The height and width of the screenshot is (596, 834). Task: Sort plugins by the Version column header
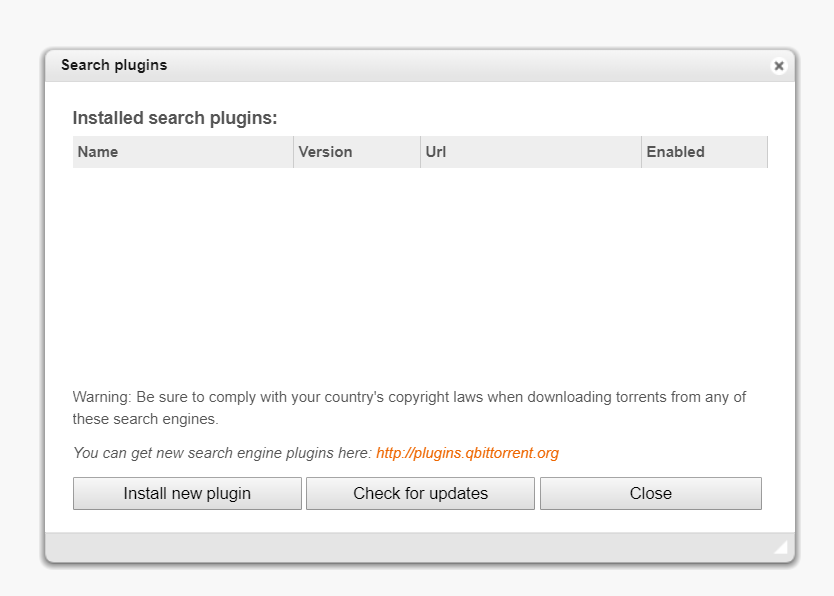pos(357,152)
